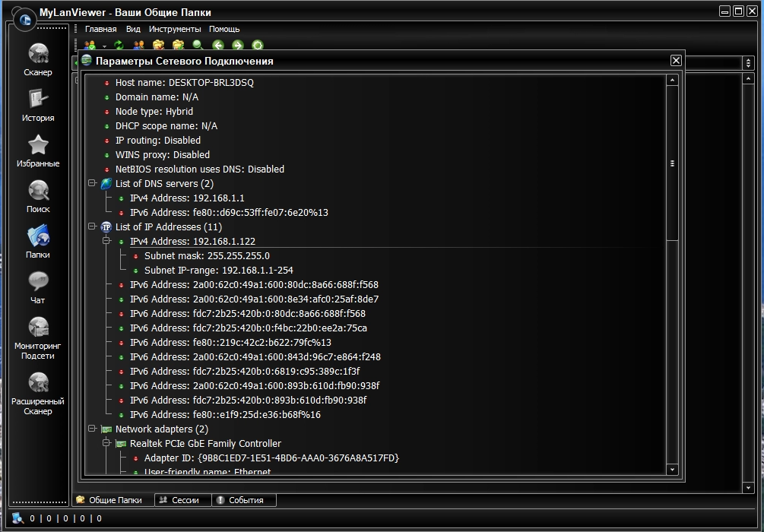Select the Node type: Hybrid row
764x532 pixels.
click(154, 112)
